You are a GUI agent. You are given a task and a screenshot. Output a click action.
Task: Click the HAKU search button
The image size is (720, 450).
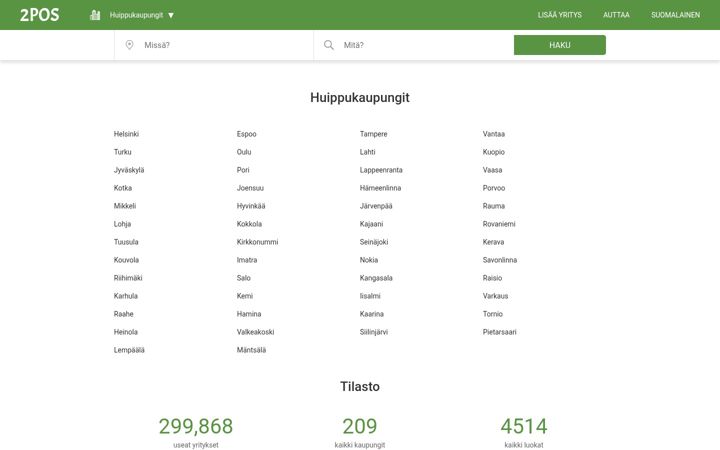coord(560,45)
